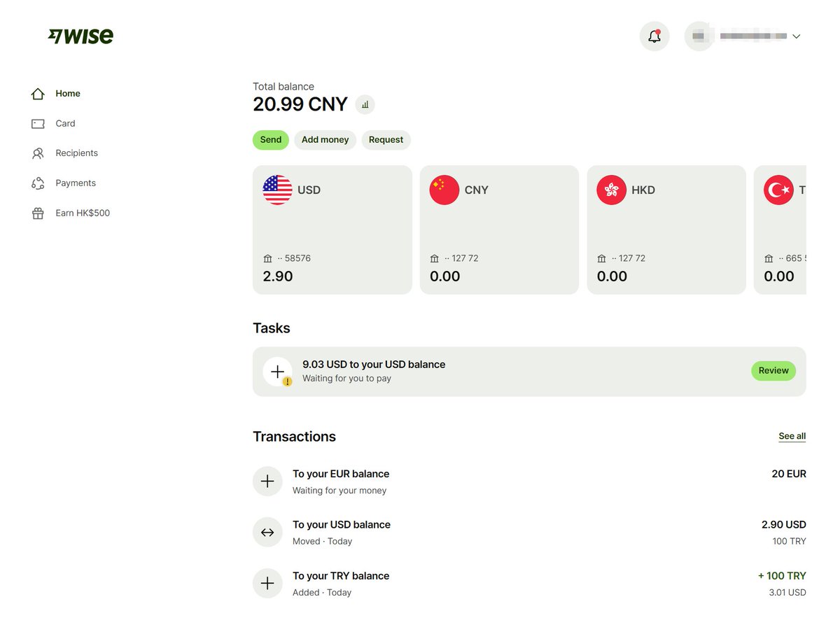The width and height of the screenshot is (840, 632).
Task: Click the arrows icon of USD balance transaction
Action: tap(267, 533)
